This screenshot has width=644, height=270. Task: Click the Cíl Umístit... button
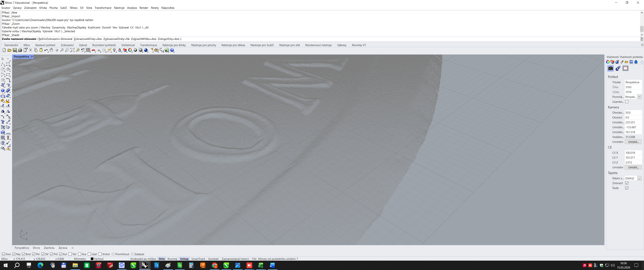633,167
